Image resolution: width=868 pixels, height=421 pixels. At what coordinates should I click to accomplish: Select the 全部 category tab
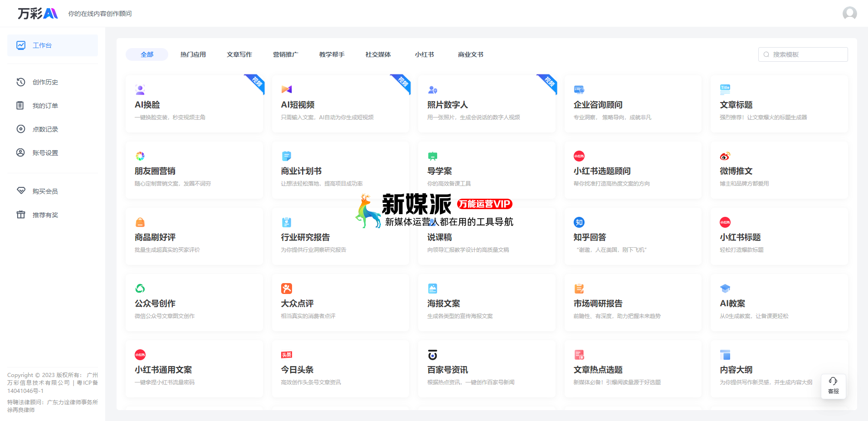tap(147, 54)
